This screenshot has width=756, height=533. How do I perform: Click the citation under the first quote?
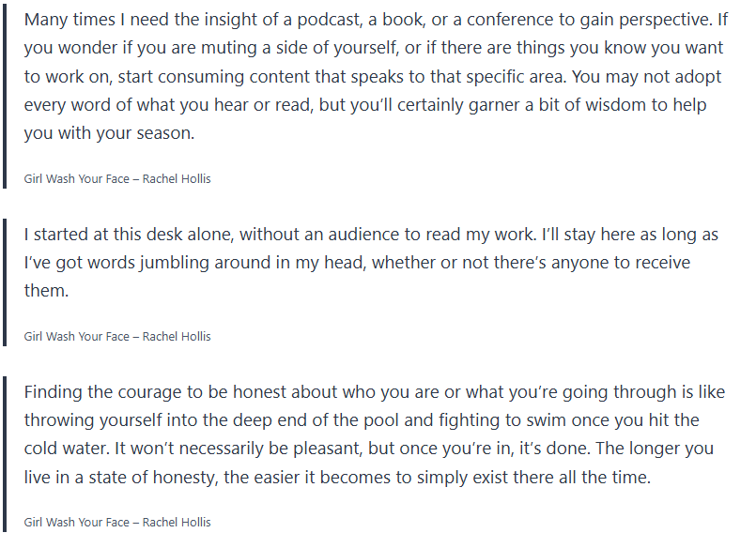117,178
